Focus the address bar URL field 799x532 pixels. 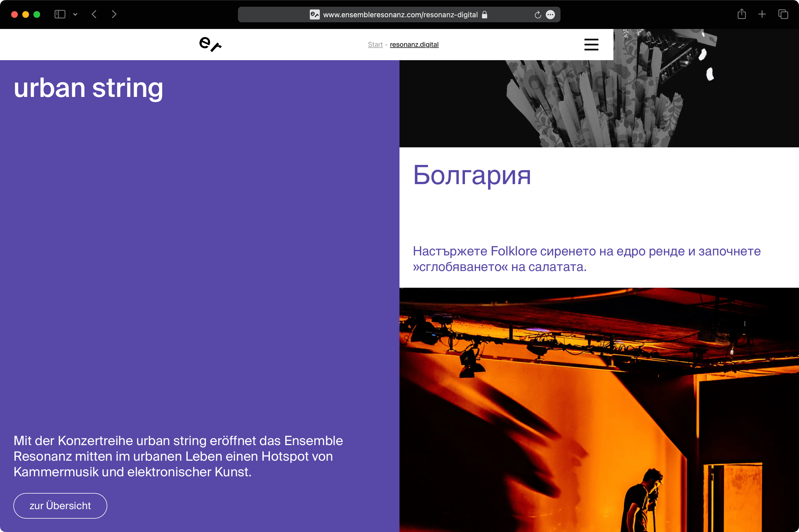tap(400, 14)
